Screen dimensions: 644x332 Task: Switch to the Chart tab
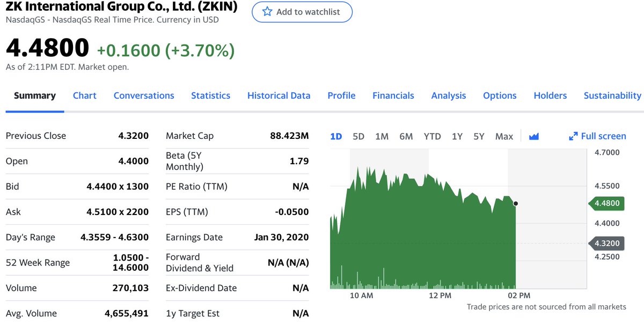tap(84, 95)
